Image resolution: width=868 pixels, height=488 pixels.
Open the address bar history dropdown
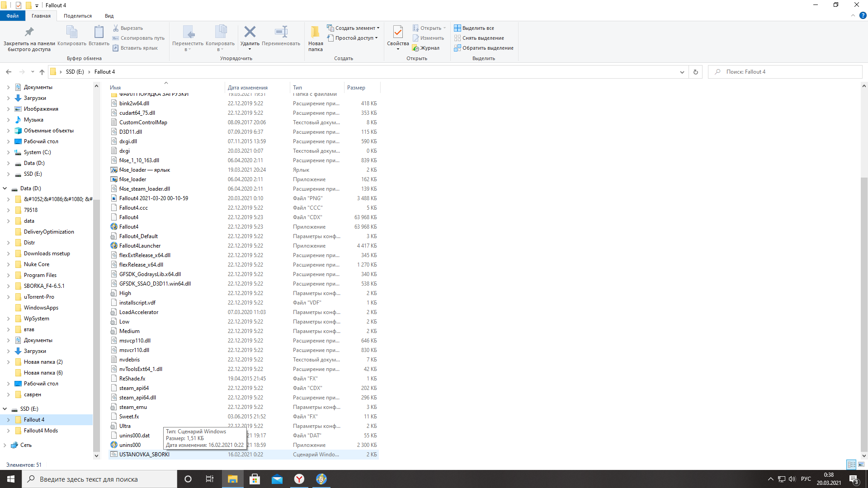click(x=682, y=72)
